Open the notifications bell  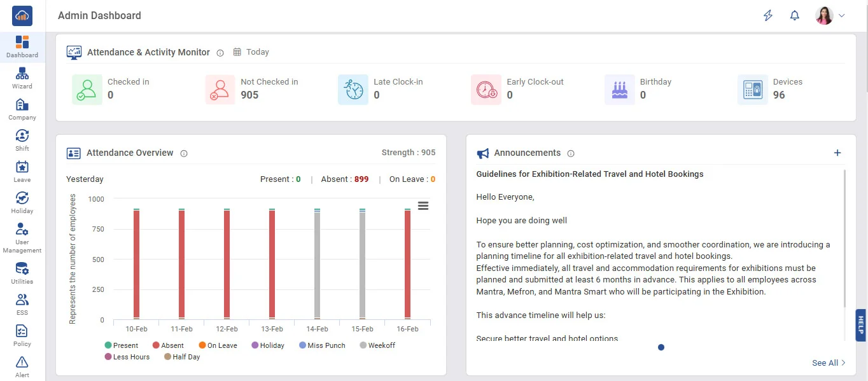[x=794, y=16]
